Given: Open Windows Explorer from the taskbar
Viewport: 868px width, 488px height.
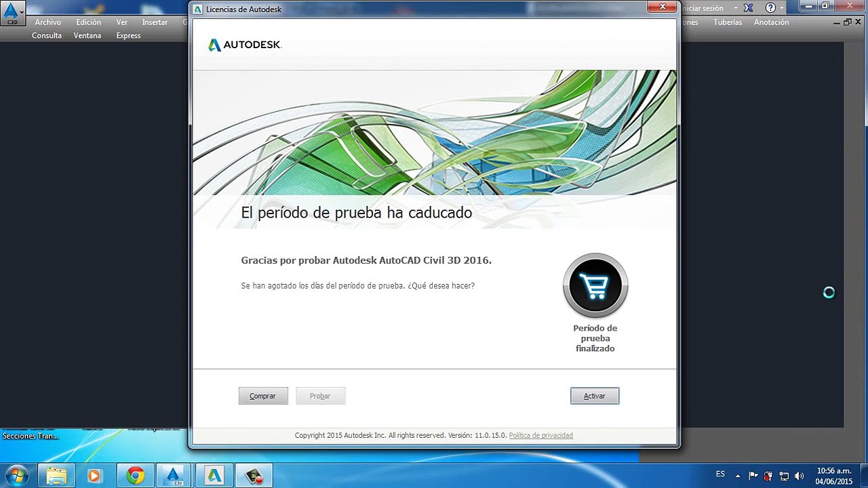Looking at the screenshot, I should [x=56, y=476].
